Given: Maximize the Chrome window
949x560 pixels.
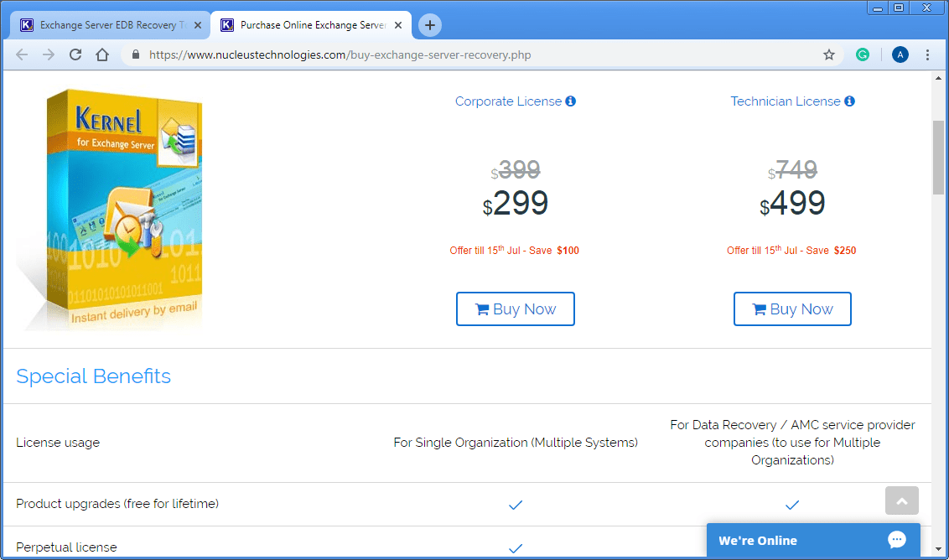Looking at the screenshot, I should coord(899,8).
